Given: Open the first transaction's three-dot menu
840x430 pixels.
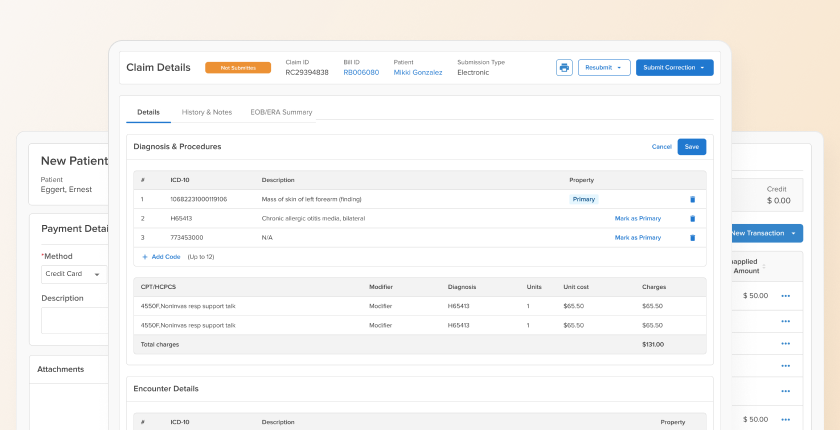Looking at the screenshot, I should pos(785,295).
